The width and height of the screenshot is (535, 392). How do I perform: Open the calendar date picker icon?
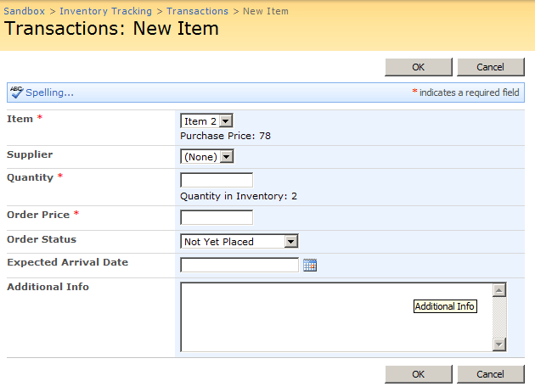310,266
